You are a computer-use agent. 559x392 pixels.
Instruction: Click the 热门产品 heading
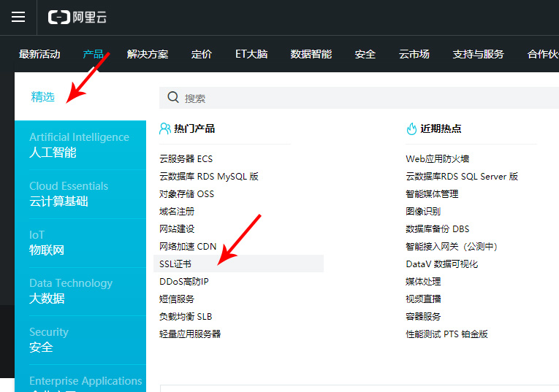(x=194, y=128)
